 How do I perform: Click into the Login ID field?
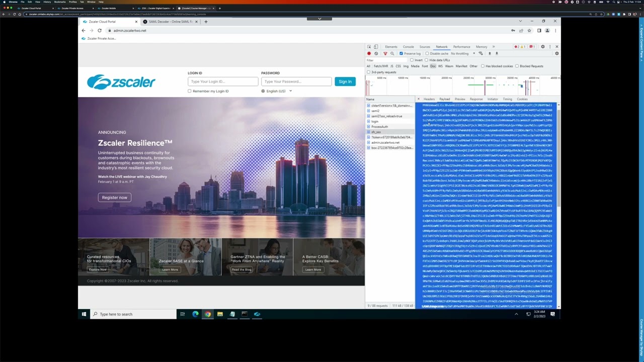point(223,81)
